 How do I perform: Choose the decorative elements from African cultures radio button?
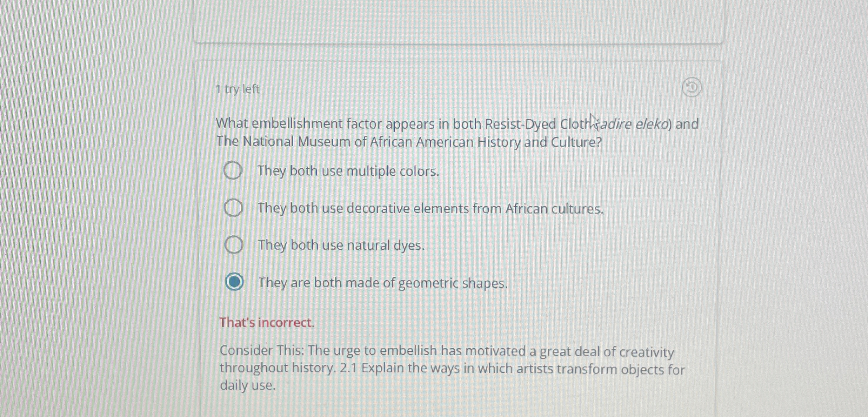click(x=233, y=208)
